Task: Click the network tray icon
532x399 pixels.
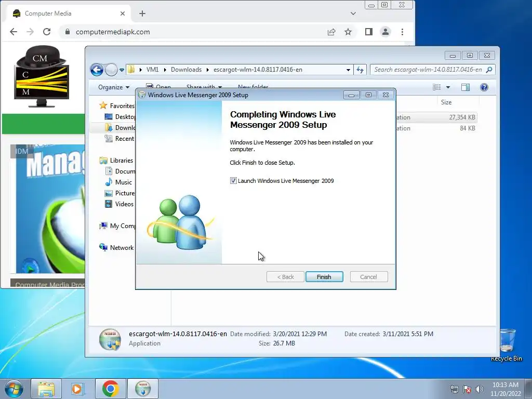Action: (x=454, y=389)
